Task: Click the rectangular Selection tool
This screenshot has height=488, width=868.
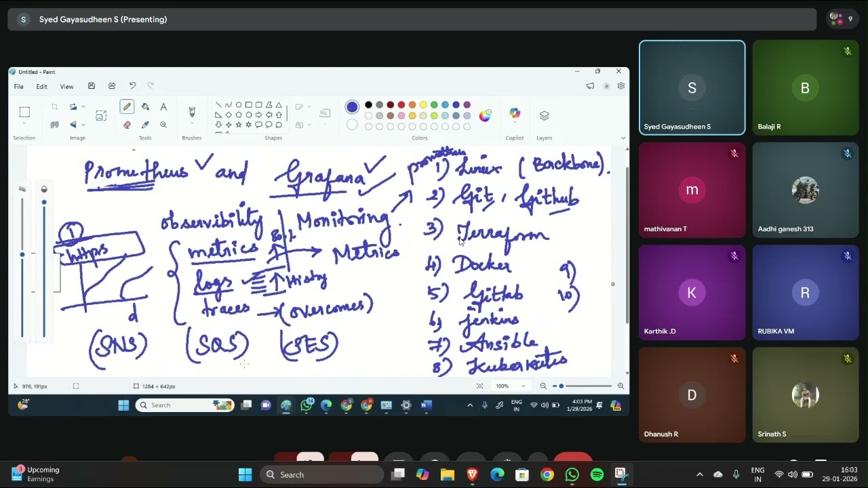Action: tap(24, 112)
